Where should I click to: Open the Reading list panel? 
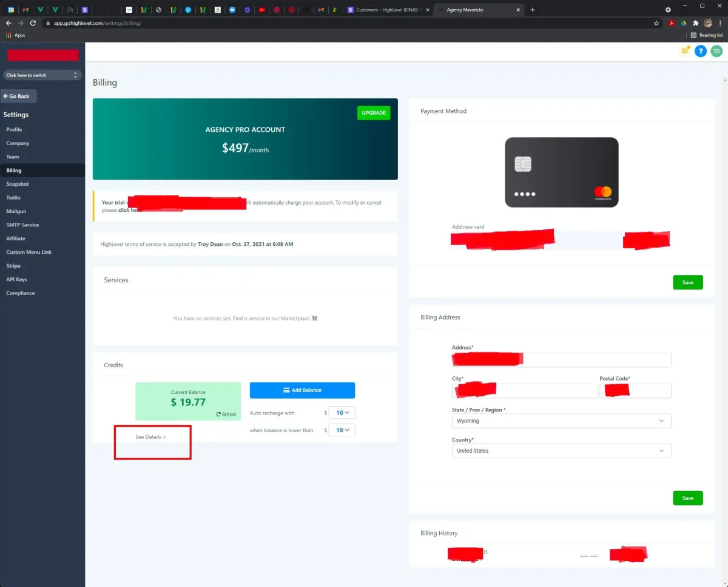pos(707,35)
